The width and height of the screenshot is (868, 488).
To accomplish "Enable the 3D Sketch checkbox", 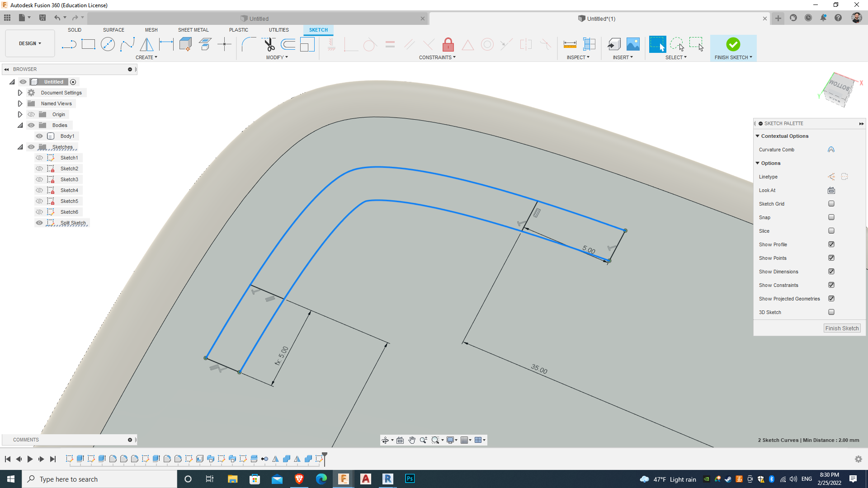I will (x=831, y=312).
